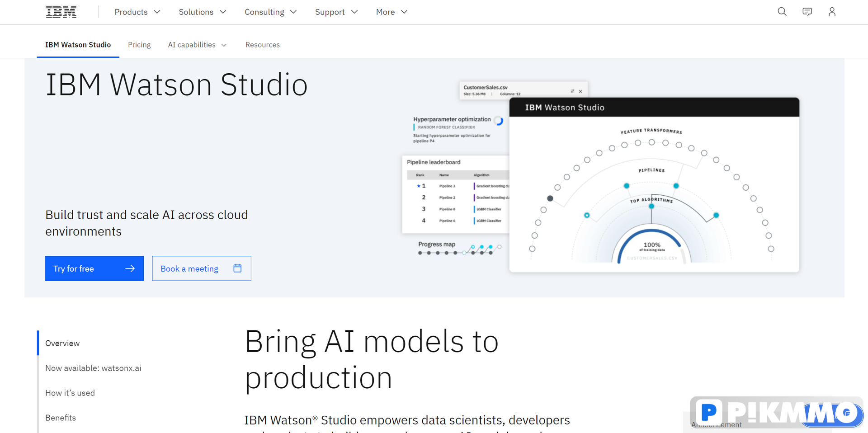Click the Pipeline leaderboard panel in illustration
The image size is (868, 433).
tap(456, 194)
